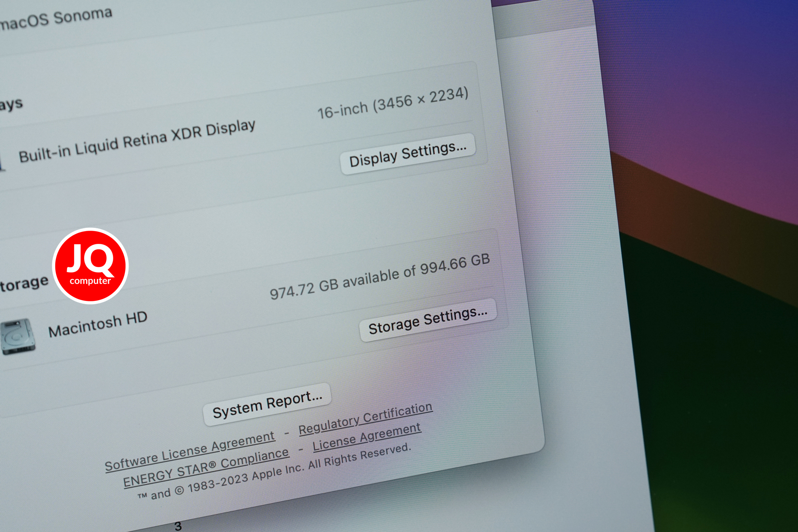Select the Built-in Liquid Retina XDR Display text

[x=137, y=141]
